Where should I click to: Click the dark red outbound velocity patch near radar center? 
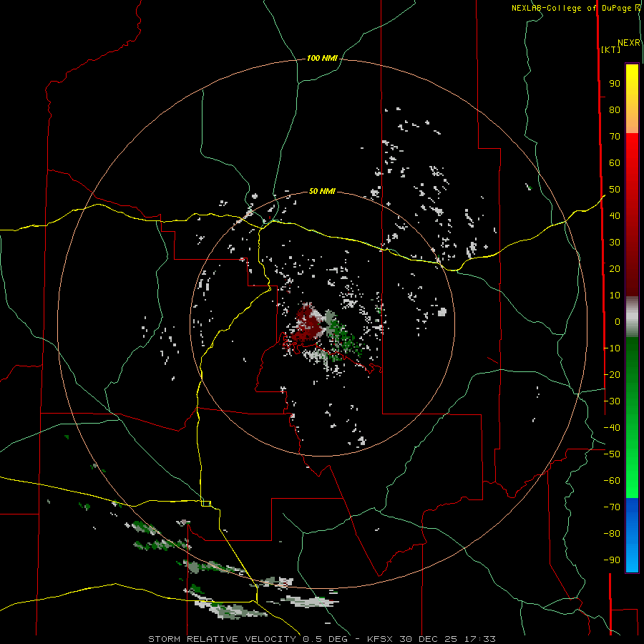click(x=307, y=324)
